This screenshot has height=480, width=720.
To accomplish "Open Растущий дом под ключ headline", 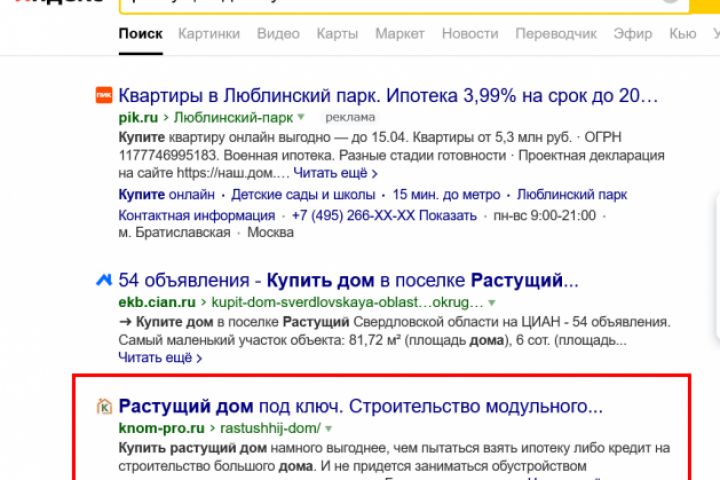I will (x=360, y=407).
